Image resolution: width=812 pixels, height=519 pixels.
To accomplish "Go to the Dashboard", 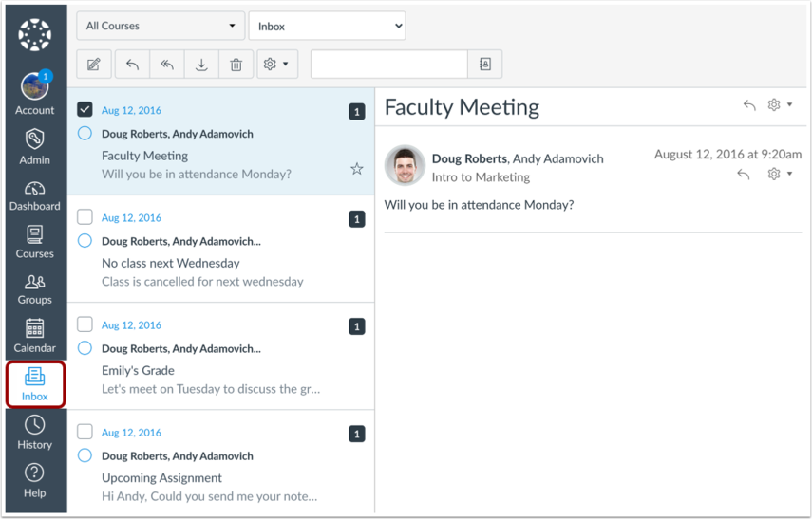I will click(35, 195).
